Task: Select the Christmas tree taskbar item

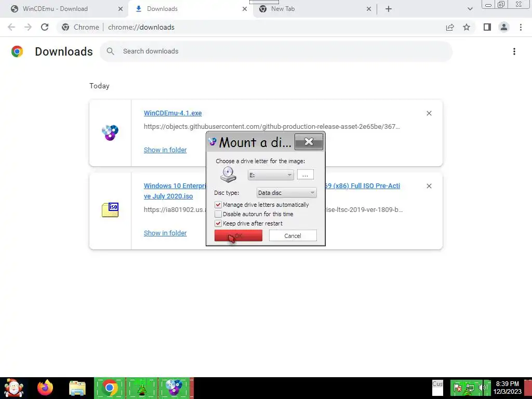Action: point(142,388)
